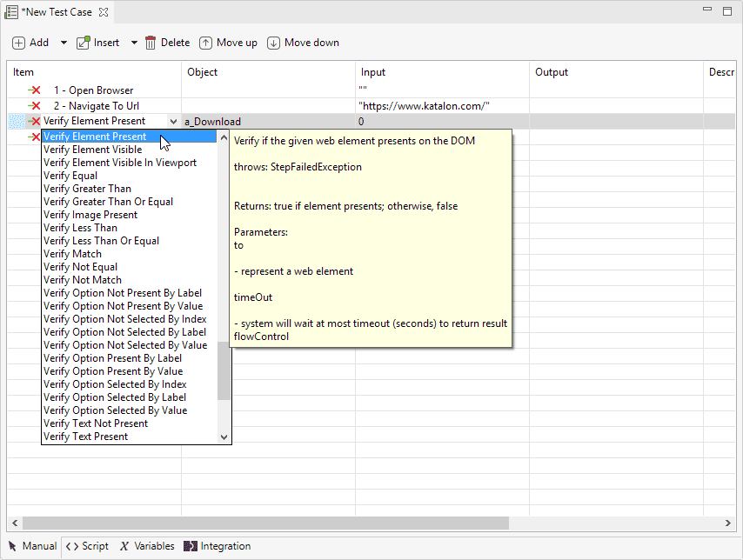This screenshot has width=743, height=560.
Task: Choose Verify Option Selected By Value
Action: [x=130, y=410]
